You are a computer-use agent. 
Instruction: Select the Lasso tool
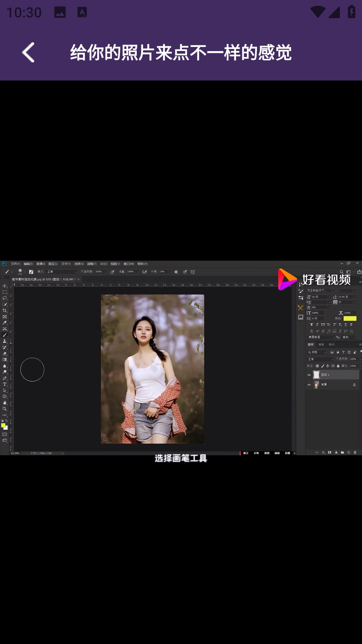pos(5,298)
